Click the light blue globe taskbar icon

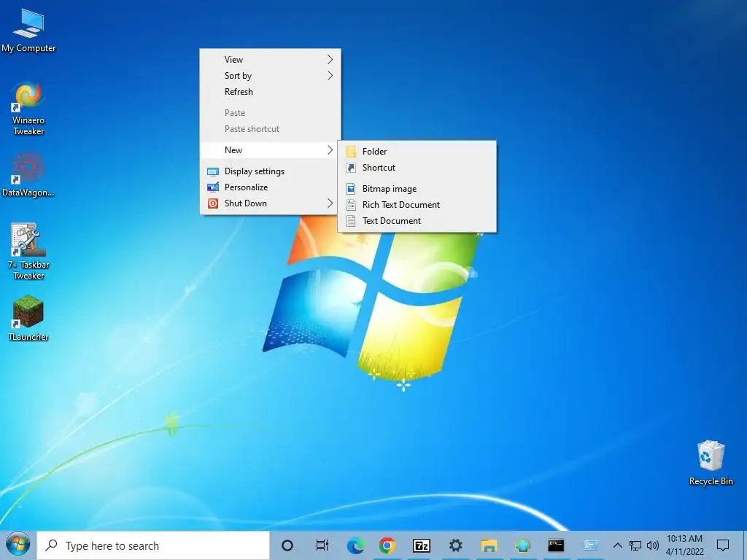point(522,545)
